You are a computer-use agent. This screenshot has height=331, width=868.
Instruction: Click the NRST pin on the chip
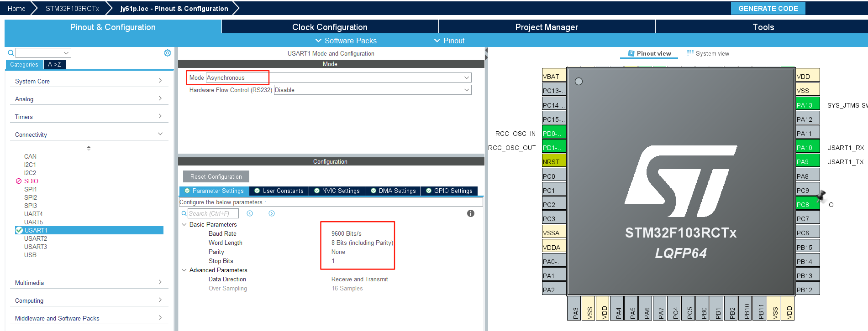click(x=554, y=161)
